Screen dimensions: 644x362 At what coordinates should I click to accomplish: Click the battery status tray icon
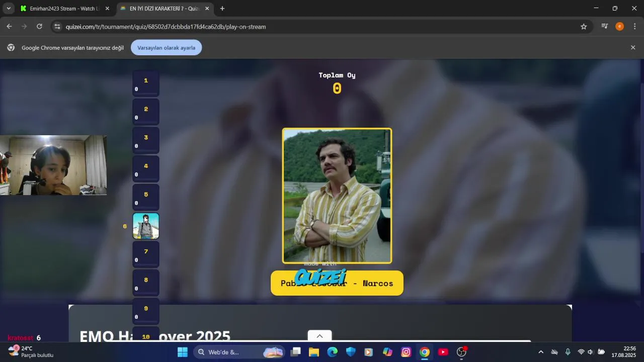click(x=601, y=352)
